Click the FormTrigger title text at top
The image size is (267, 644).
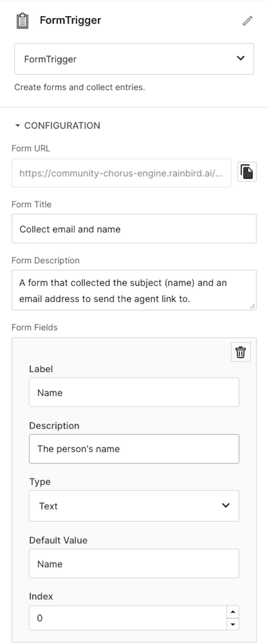(x=70, y=20)
